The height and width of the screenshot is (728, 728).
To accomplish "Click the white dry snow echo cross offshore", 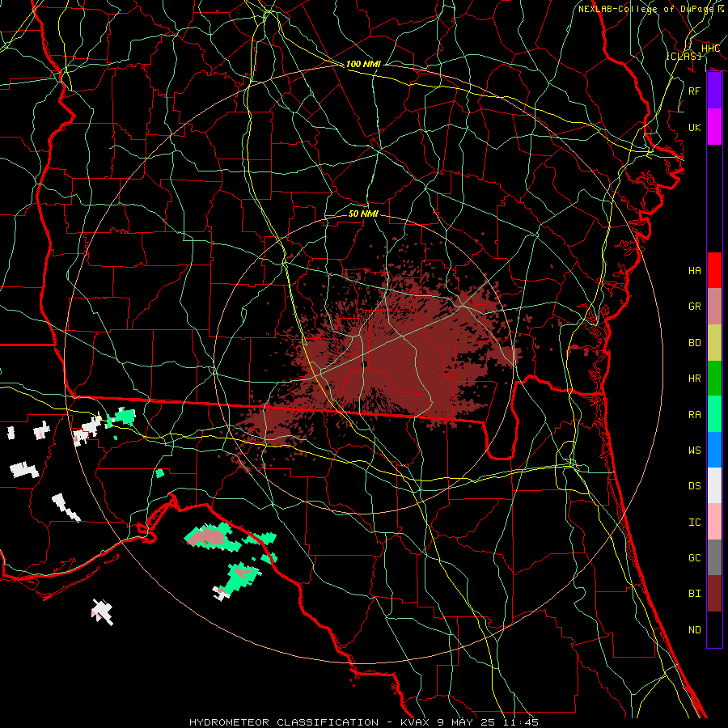I will tap(102, 612).
